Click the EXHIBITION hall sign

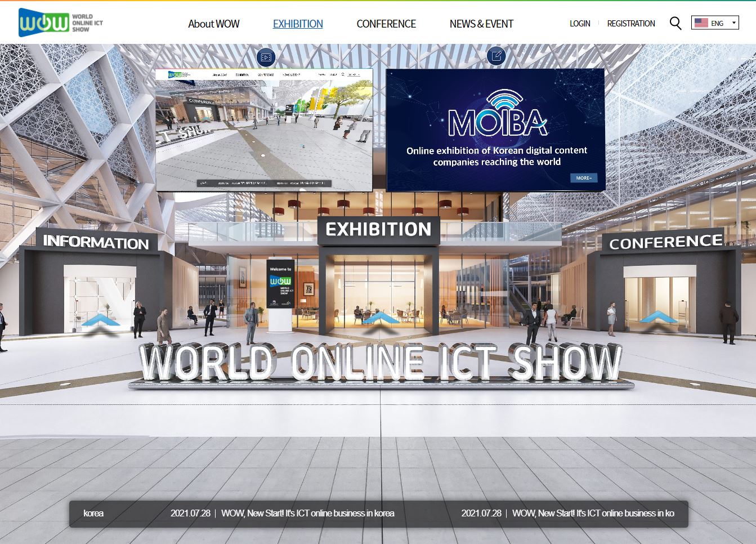coord(378,230)
